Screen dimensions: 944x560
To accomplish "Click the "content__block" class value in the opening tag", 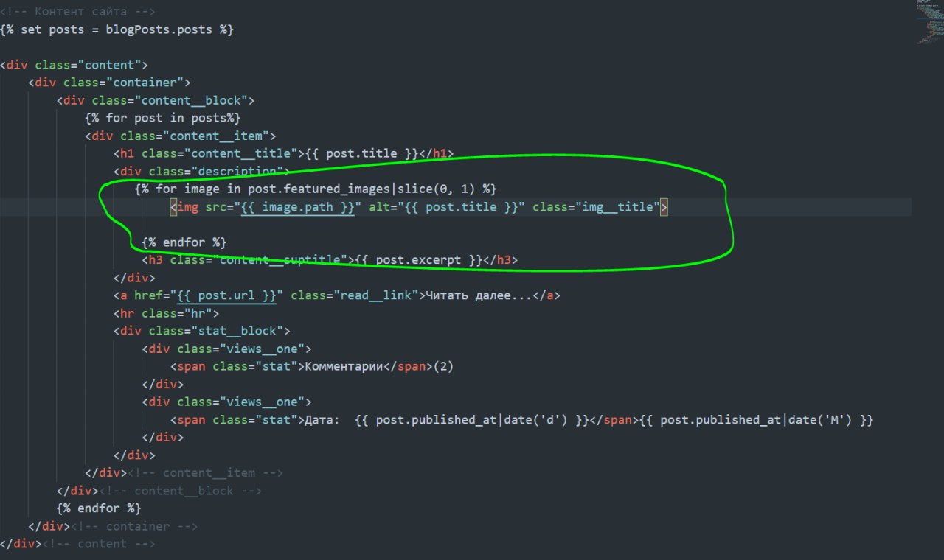I will coord(190,100).
